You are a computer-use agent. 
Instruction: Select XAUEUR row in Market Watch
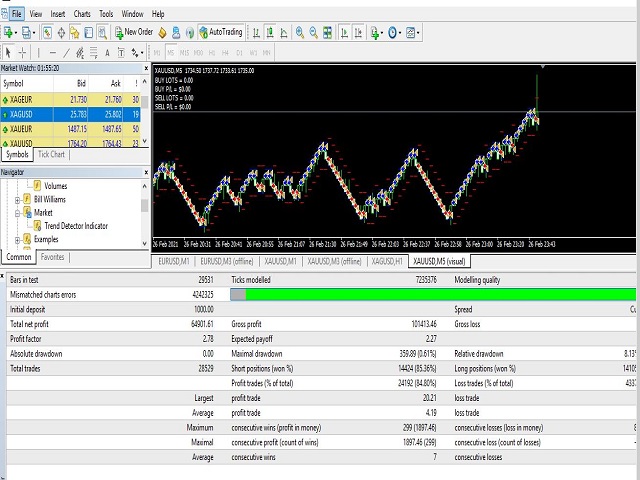[70, 129]
